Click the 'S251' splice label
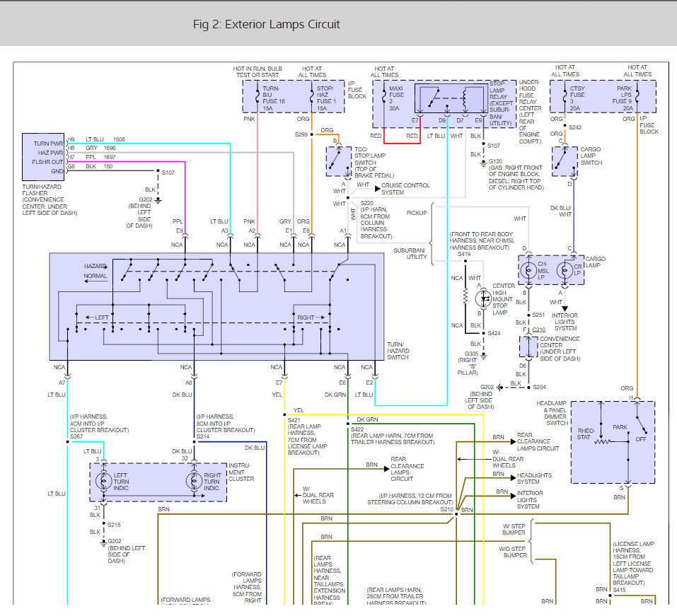677x616 pixels. pos(538,315)
